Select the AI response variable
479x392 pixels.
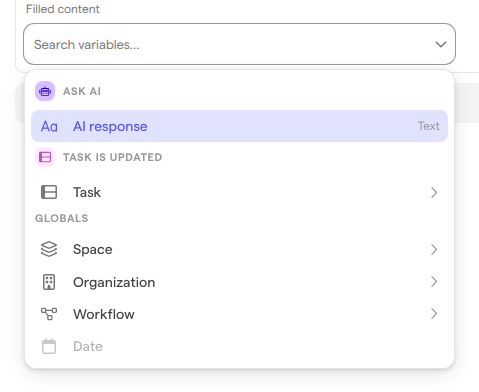(x=239, y=126)
